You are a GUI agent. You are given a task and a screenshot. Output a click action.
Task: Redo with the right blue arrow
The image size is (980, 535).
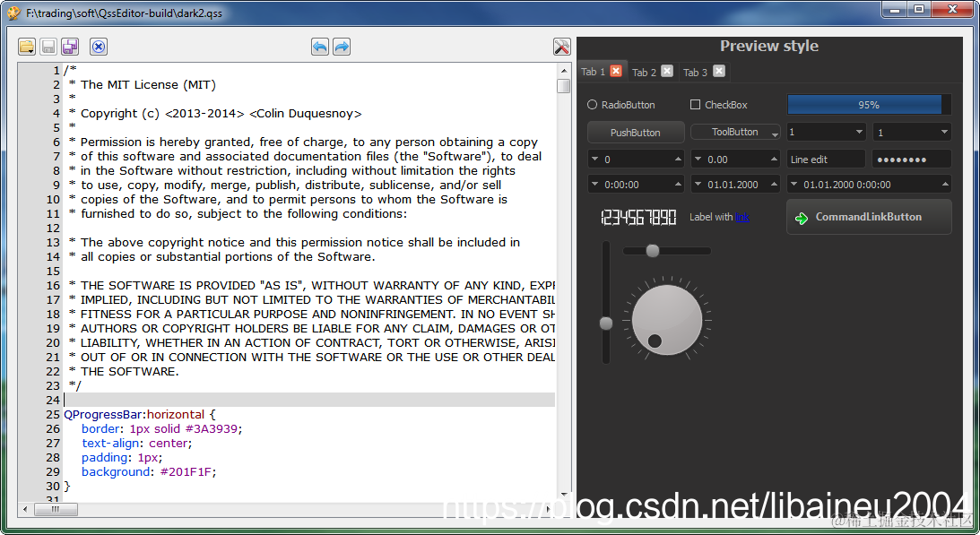pyautogui.click(x=342, y=47)
